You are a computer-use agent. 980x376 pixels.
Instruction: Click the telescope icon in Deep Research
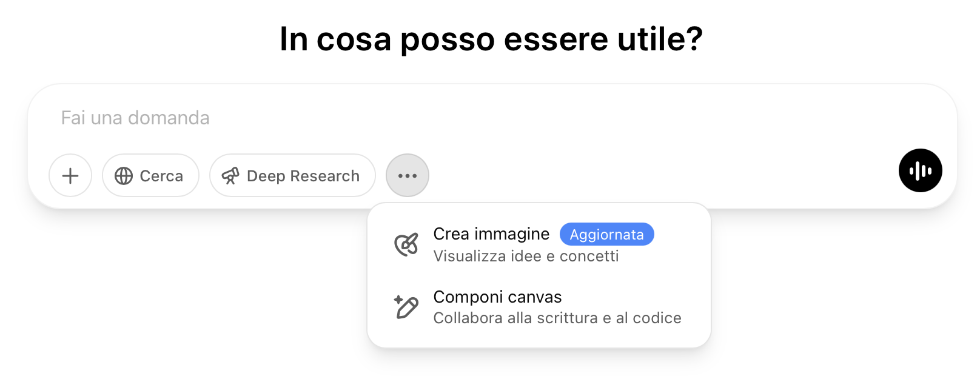pyautogui.click(x=230, y=176)
